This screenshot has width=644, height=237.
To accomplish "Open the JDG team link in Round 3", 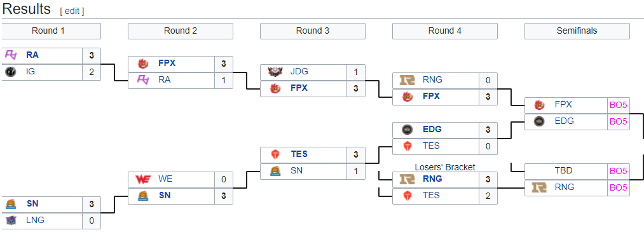I will tap(299, 71).
